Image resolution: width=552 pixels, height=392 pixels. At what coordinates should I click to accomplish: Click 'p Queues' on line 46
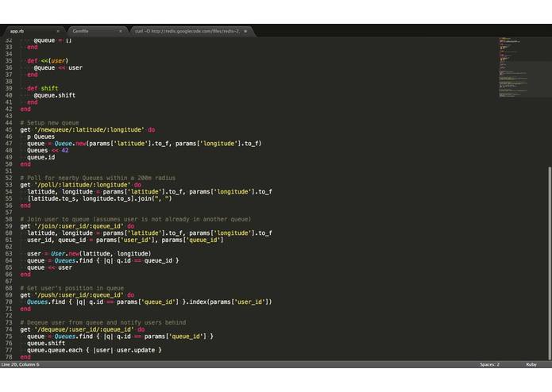click(x=41, y=136)
